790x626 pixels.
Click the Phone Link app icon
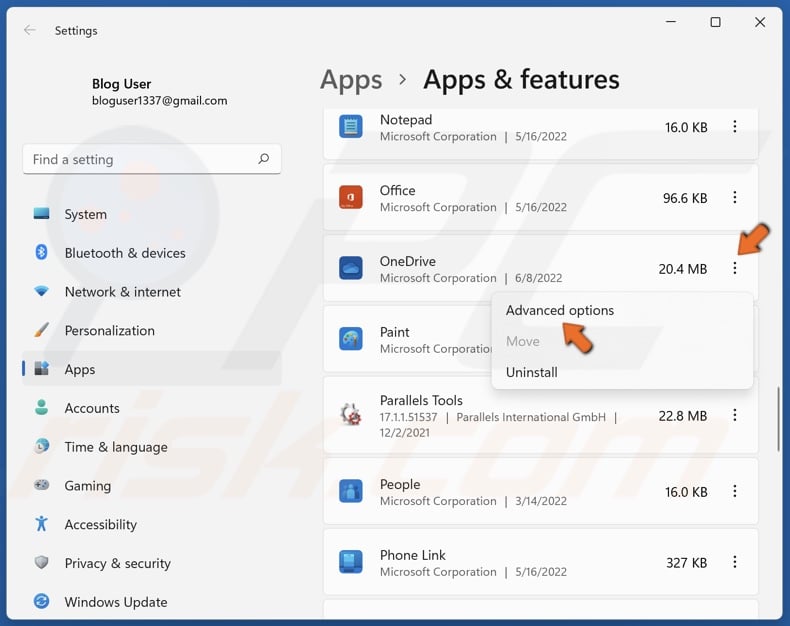coord(351,562)
